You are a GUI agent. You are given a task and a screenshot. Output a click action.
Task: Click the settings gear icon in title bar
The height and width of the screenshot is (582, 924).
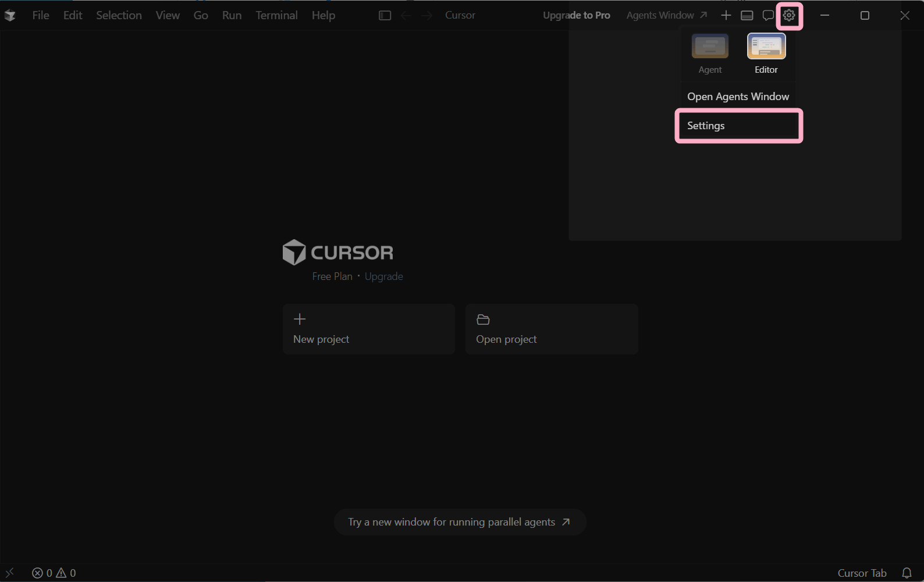click(x=789, y=16)
